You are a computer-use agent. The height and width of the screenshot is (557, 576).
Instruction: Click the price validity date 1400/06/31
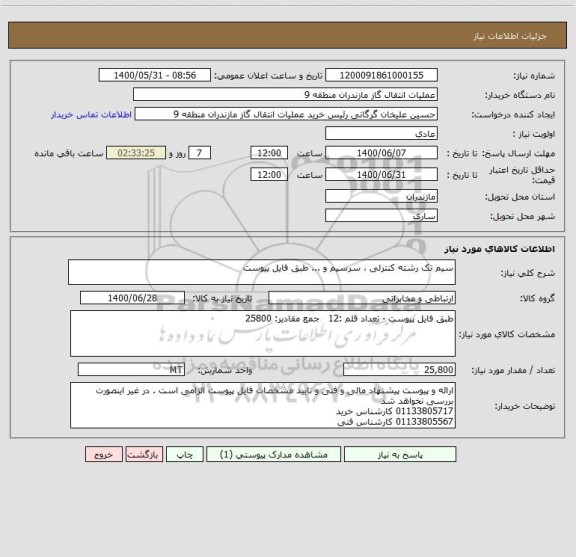click(381, 175)
